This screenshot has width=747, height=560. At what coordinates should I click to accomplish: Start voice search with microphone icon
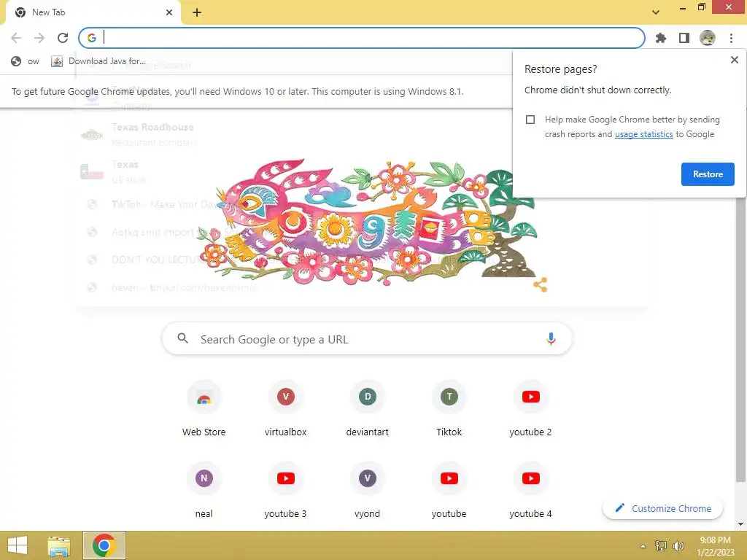coord(551,338)
